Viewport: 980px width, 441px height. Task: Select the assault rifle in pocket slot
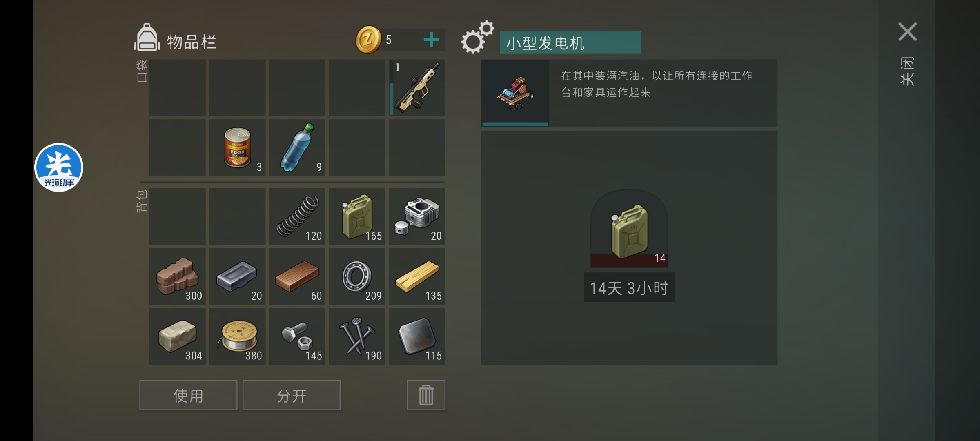tap(417, 88)
